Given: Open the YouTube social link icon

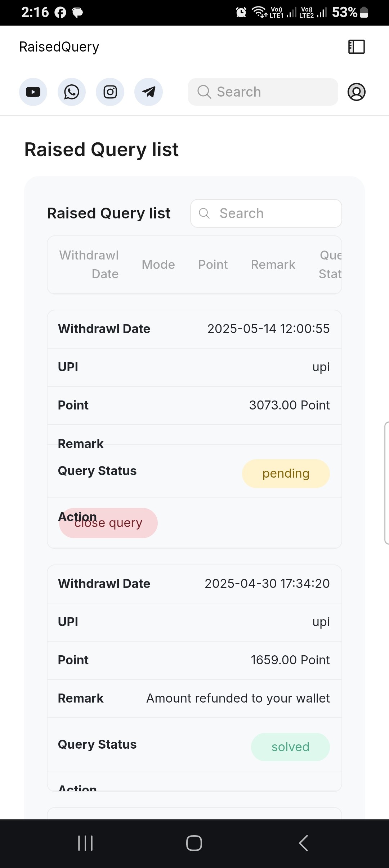Looking at the screenshot, I should coord(33,92).
